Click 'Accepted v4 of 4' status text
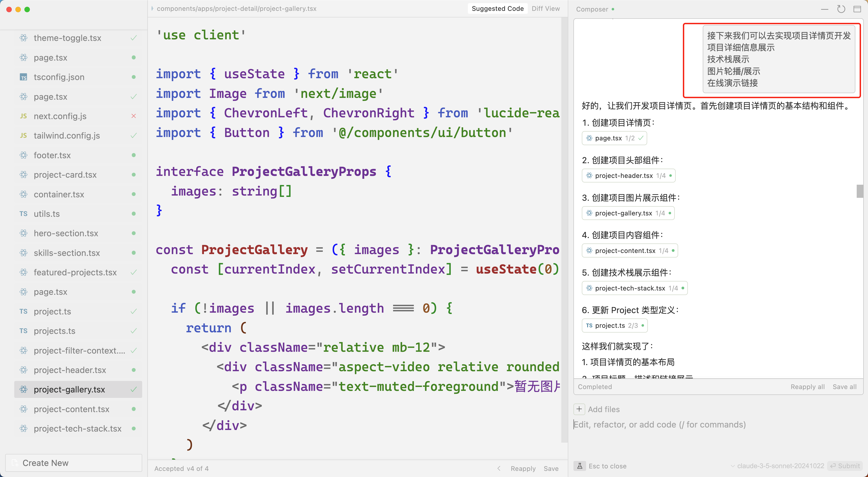This screenshot has height=477, width=868. tap(181, 469)
